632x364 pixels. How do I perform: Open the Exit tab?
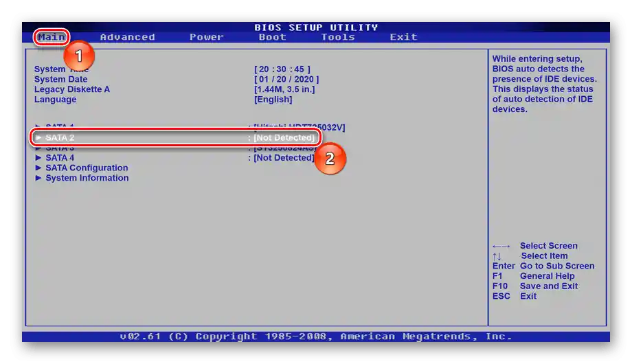403,37
